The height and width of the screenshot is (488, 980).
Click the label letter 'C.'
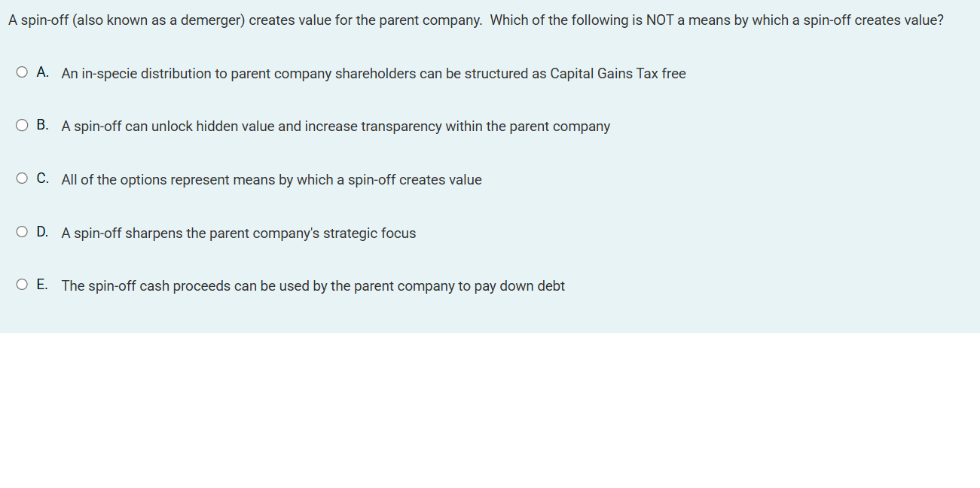point(41,178)
